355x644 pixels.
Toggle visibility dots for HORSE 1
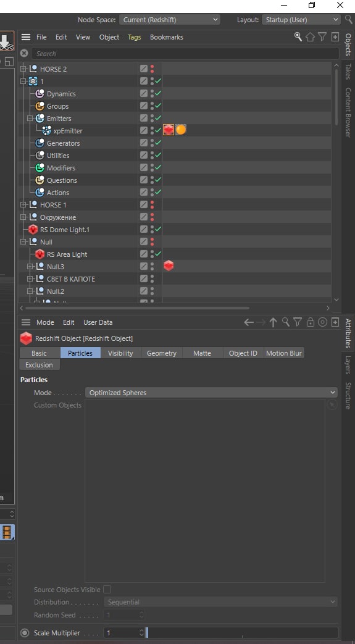[152, 204]
